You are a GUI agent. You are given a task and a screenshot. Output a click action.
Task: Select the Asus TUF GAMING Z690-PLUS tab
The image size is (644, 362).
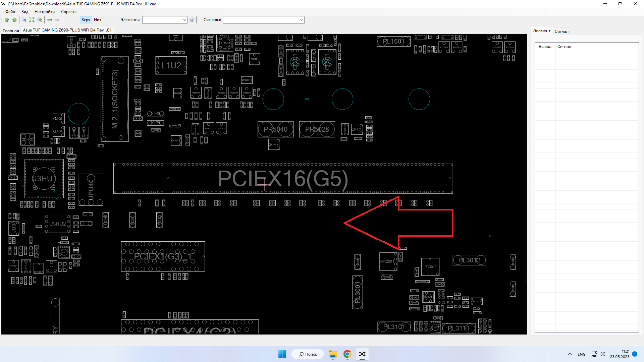[67, 30]
